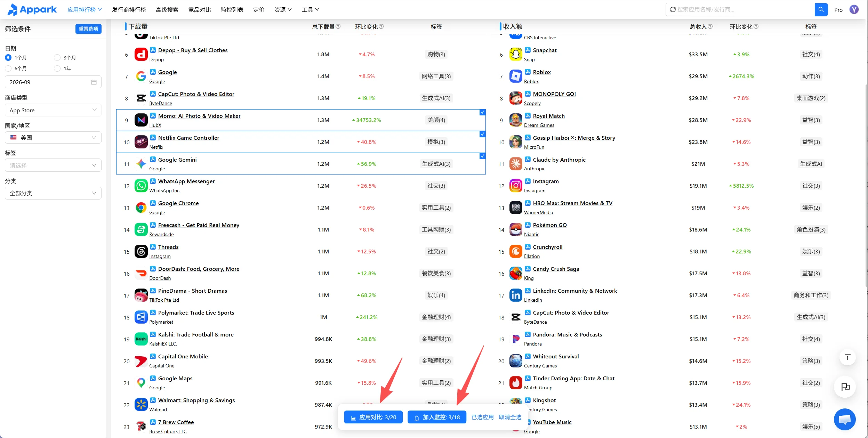The height and width of the screenshot is (438, 868).
Task: Click the 应用对比: 3/20 button
Action: [x=373, y=417]
